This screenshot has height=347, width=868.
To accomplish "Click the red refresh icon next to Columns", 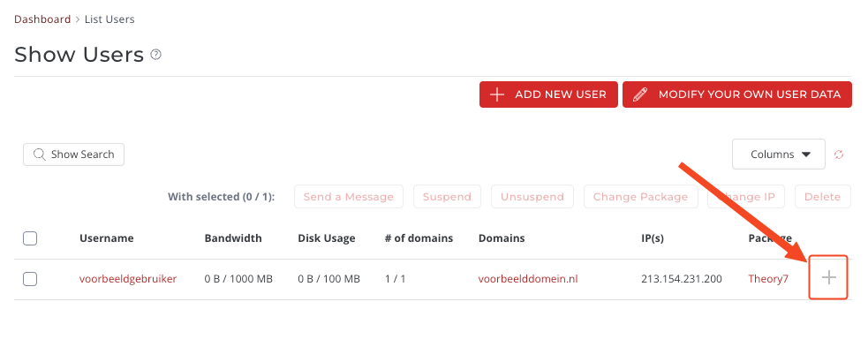I will [x=839, y=155].
